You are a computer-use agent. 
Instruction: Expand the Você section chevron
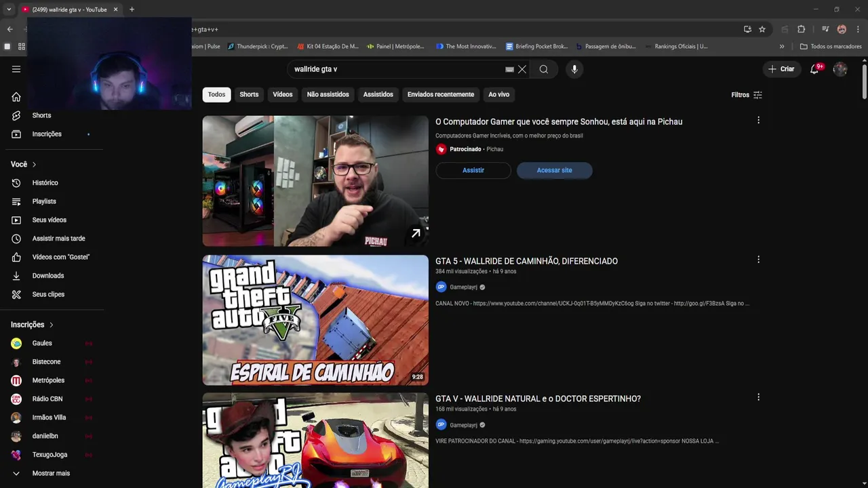coord(34,165)
